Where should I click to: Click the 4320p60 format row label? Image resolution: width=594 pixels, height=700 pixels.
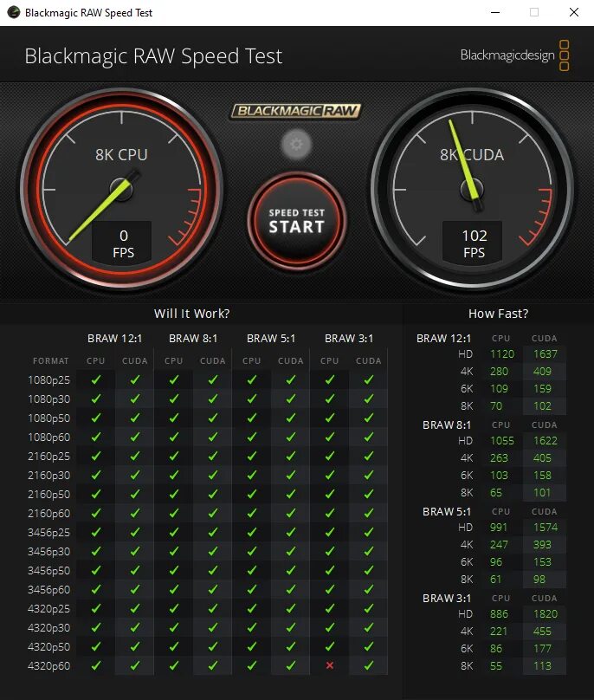click(x=48, y=666)
